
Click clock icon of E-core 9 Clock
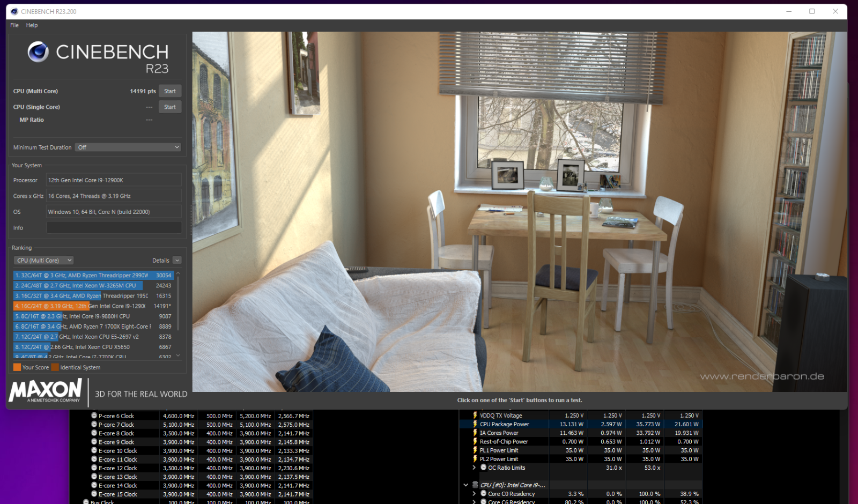click(94, 442)
